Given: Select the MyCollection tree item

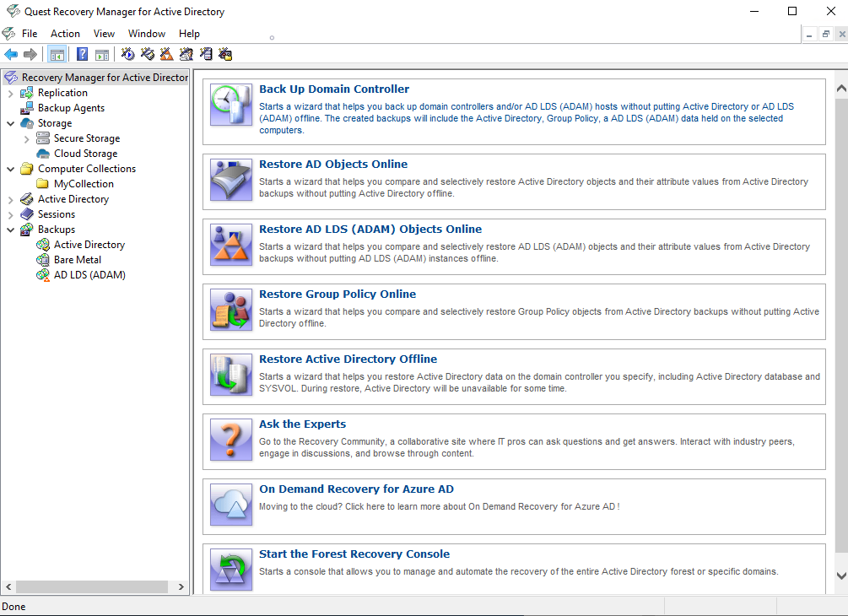Looking at the screenshot, I should 84,184.
